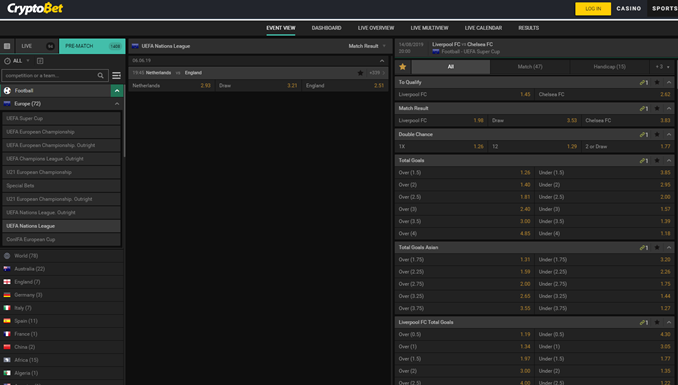Star the Match Result market
Image resolution: width=678 pixels, height=385 pixels.
657,108
